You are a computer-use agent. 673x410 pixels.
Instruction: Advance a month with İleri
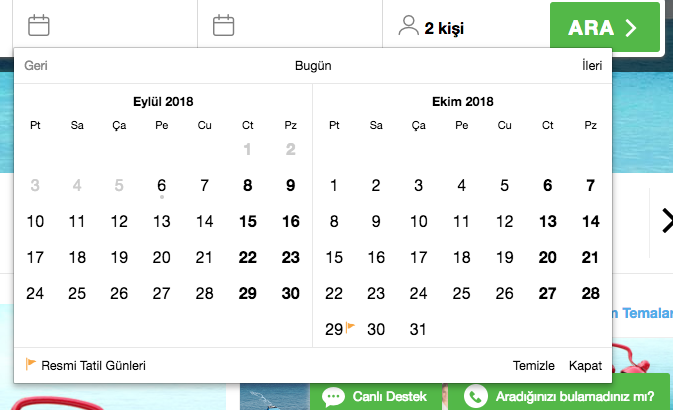[x=592, y=66]
